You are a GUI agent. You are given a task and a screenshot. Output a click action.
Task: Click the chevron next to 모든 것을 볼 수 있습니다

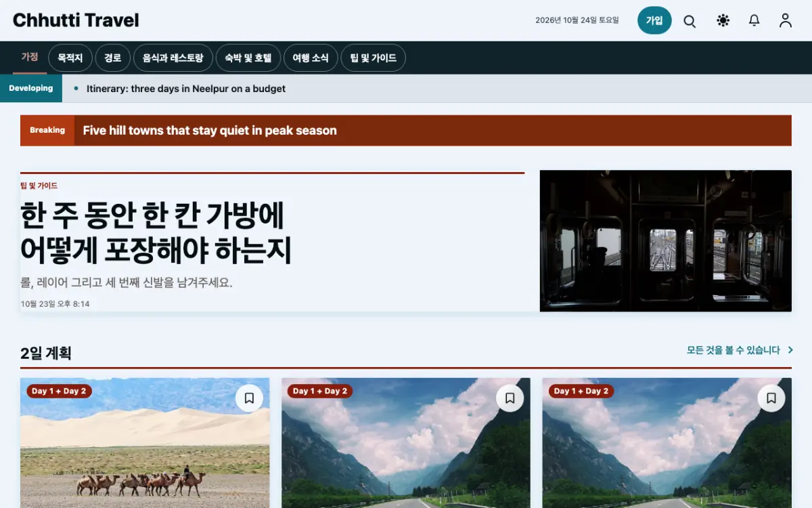(x=790, y=350)
